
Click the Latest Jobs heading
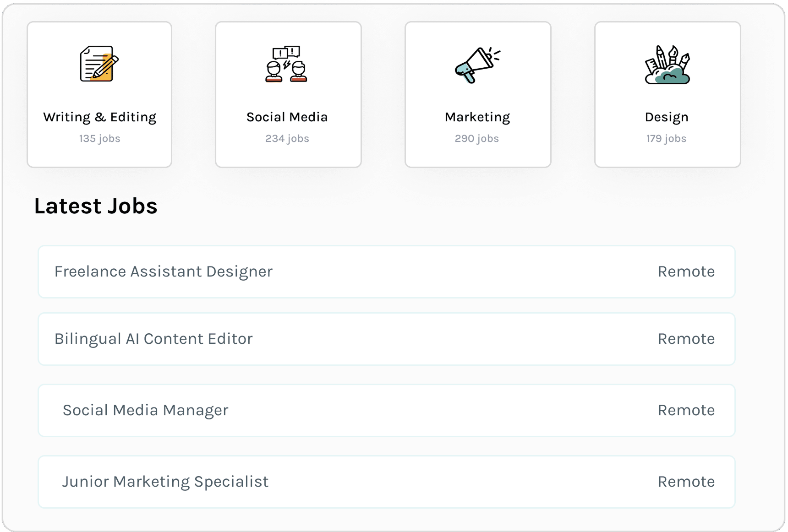(x=96, y=206)
